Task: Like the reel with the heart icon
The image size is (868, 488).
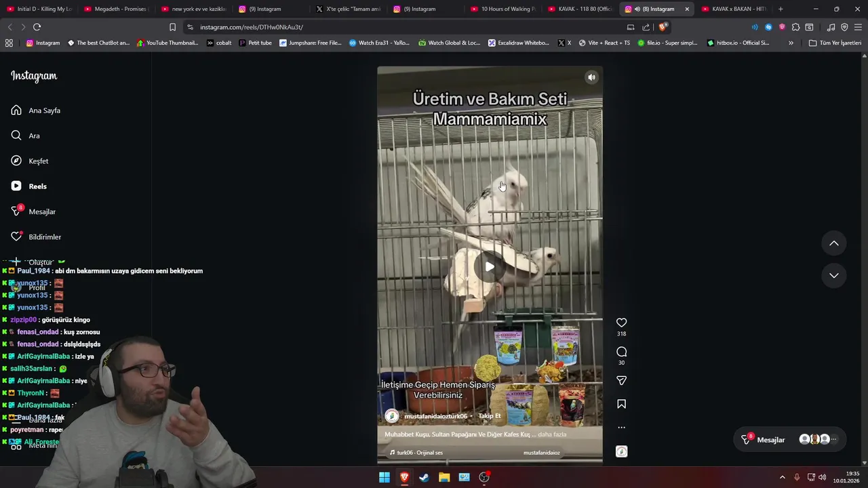Action: [x=621, y=323]
